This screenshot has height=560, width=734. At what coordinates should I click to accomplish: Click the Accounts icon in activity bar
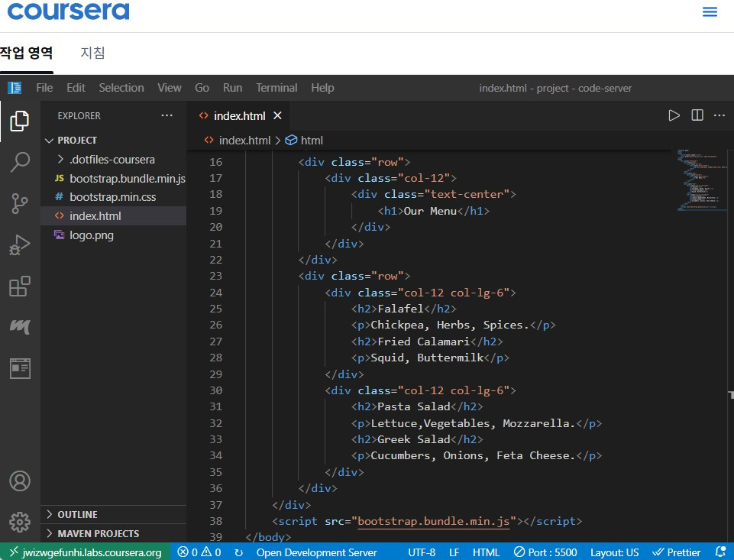pos(20,481)
